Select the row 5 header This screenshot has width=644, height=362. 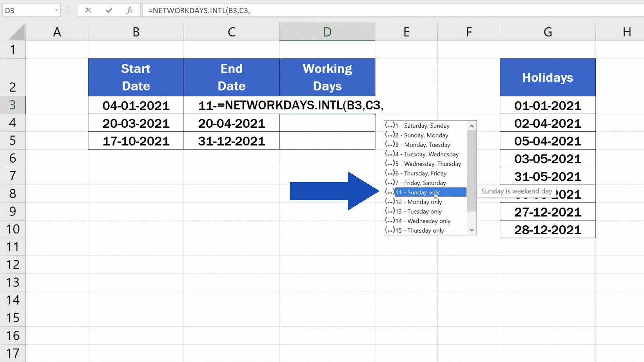(13, 140)
